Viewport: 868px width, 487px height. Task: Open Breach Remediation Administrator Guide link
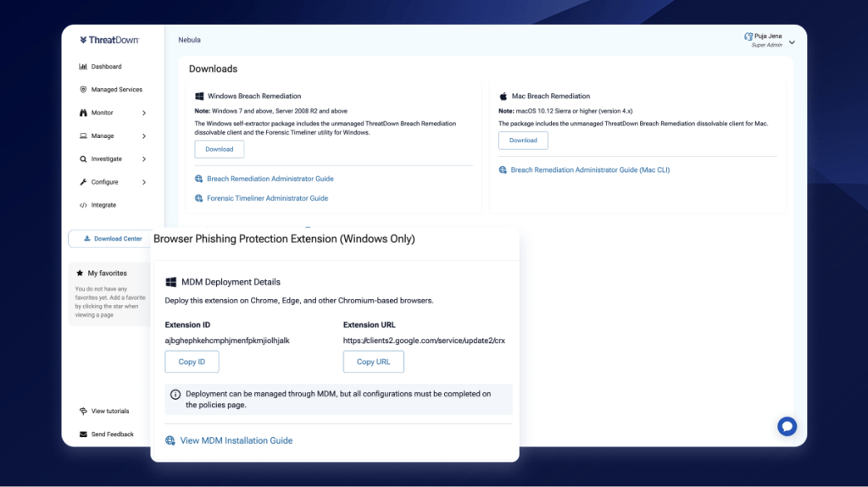pyautogui.click(x=270, y=179)
